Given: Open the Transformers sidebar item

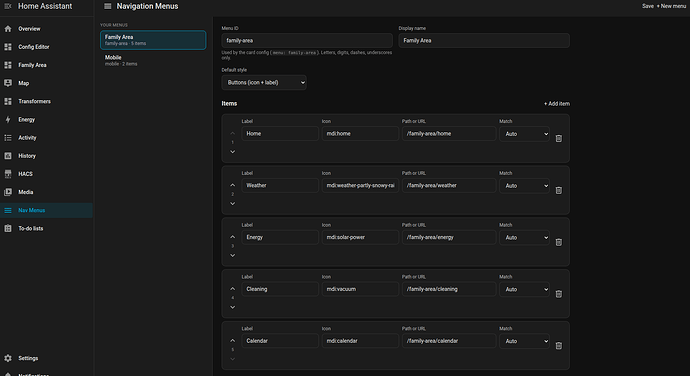Looking at the screenshot, I should (47, 101).
